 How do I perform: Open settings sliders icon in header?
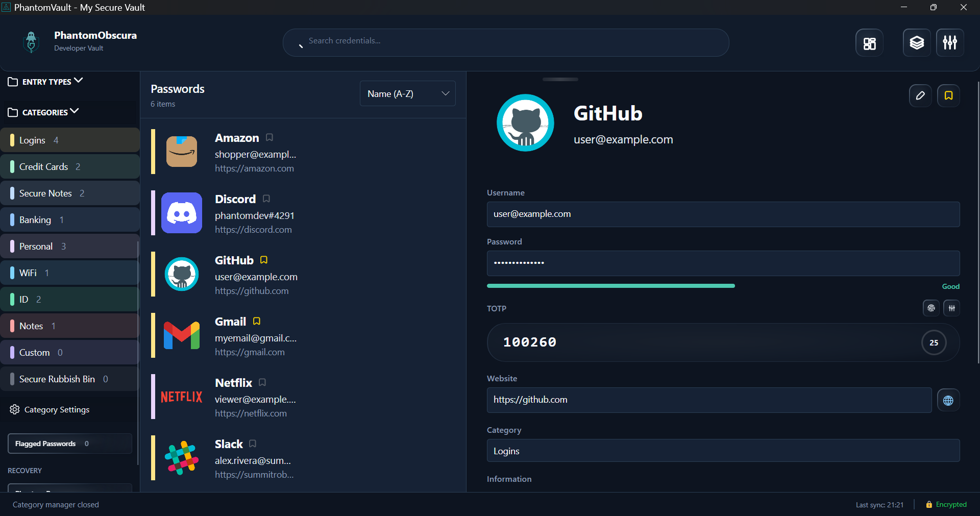click(x=949, y=43)
